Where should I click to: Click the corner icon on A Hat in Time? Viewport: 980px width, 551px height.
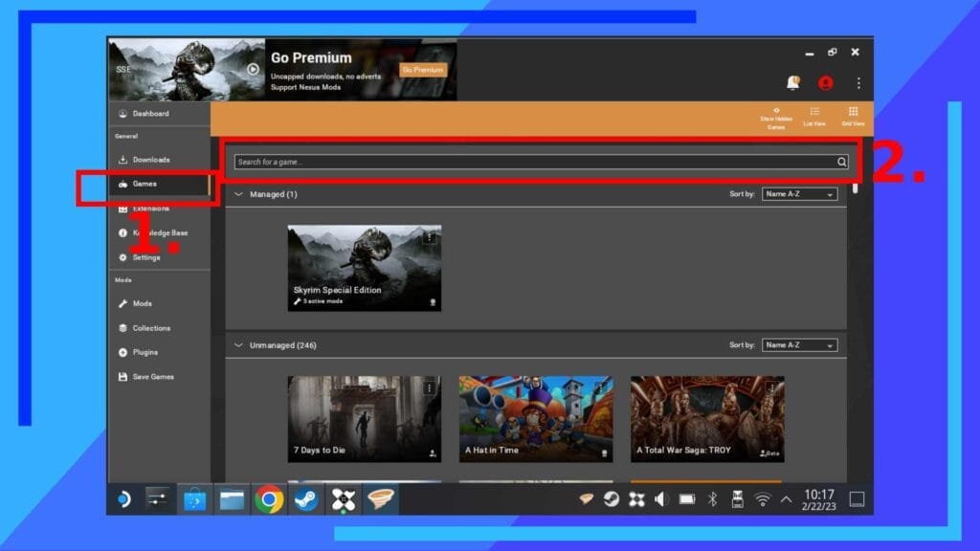[x=605, y=453]
